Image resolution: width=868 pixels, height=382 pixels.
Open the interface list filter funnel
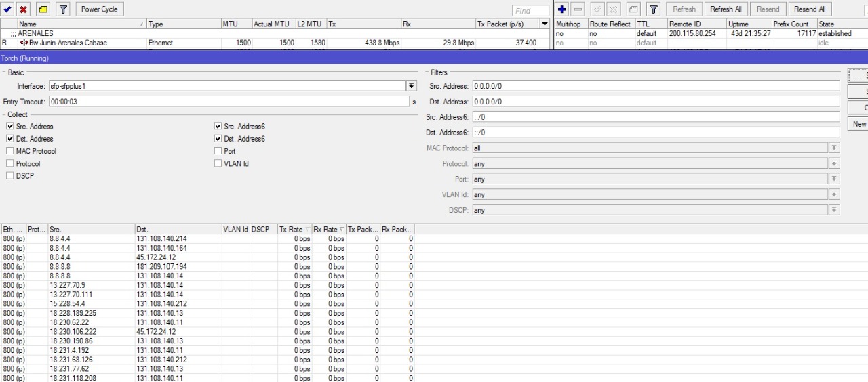63,9
